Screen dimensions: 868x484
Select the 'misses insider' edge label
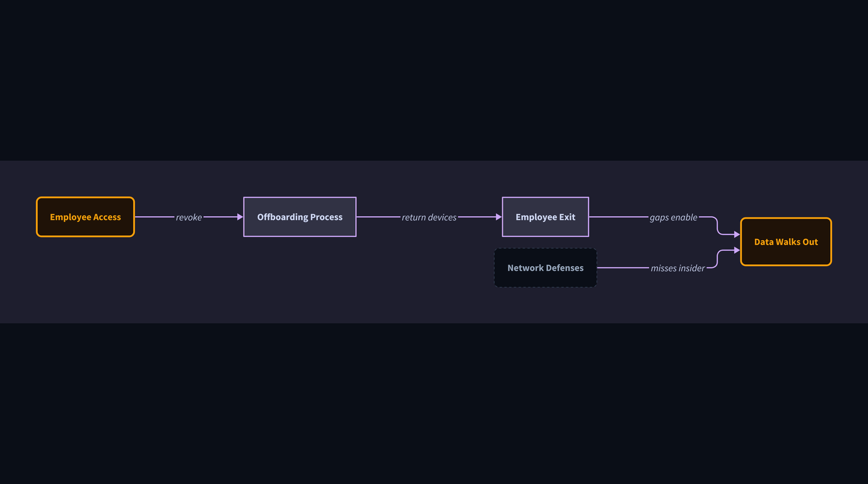[678, 268]
